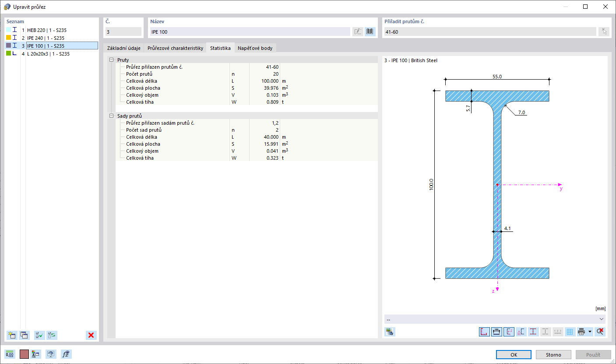Click the greyed-out 1 2 3 numbering icon
Screen dimensions: 616x364
558,332
